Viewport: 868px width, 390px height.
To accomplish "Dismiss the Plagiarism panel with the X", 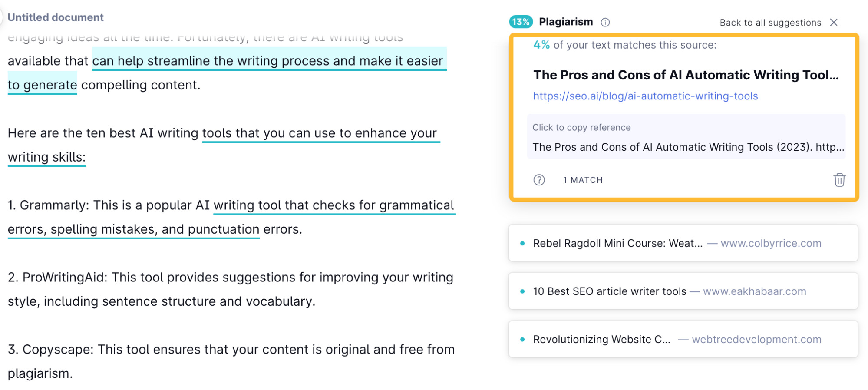I will (x=834, y=23).
